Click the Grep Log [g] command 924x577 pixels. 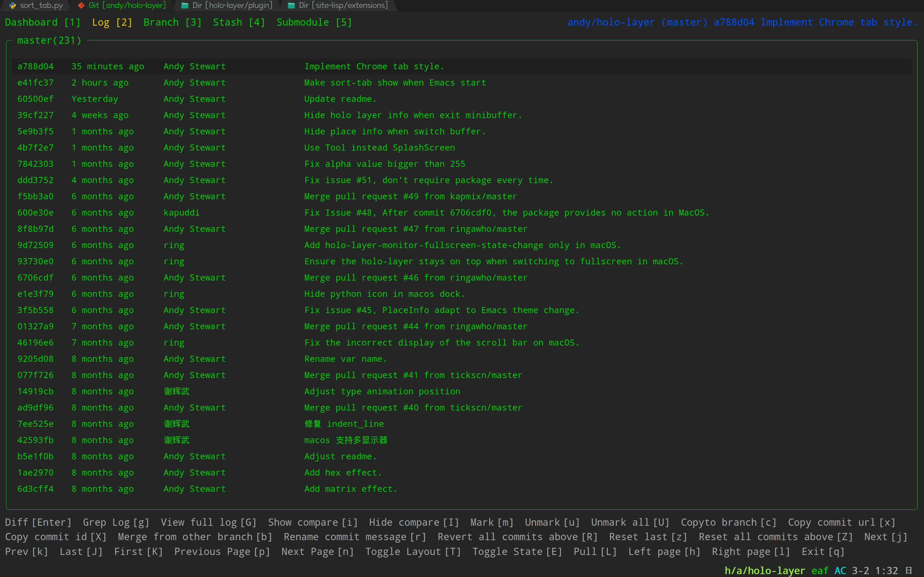116,522
